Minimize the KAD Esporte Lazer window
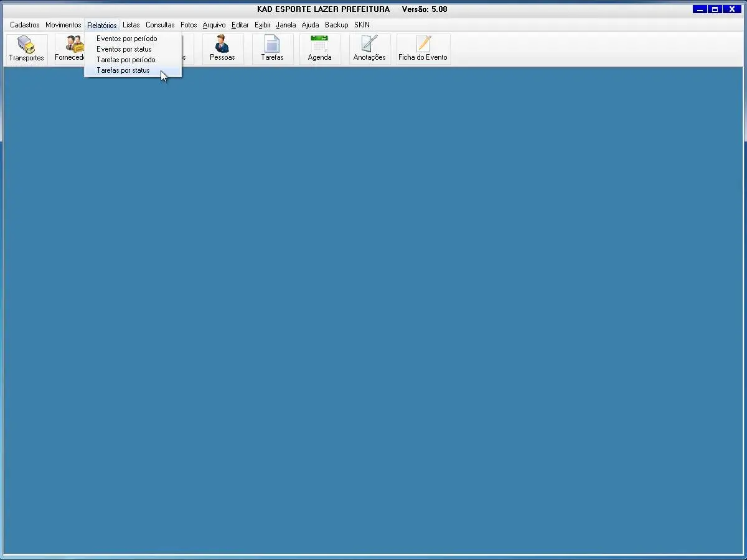747x560 pixels. click(700, 9)
